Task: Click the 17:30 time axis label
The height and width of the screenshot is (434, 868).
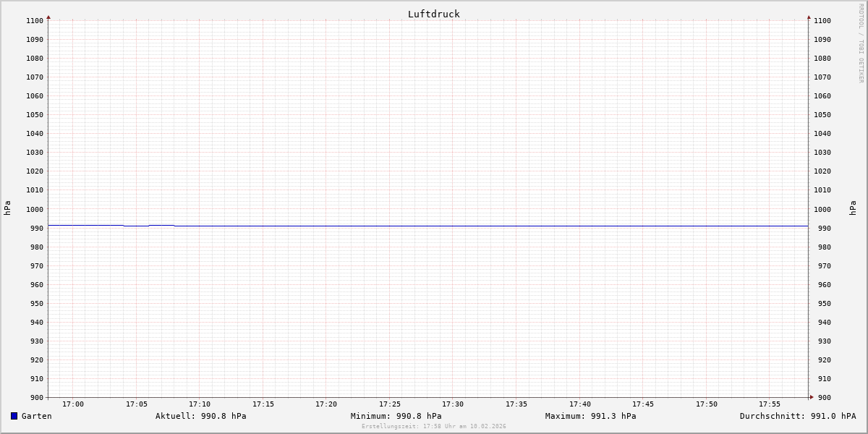Action: tap(453, 404)
